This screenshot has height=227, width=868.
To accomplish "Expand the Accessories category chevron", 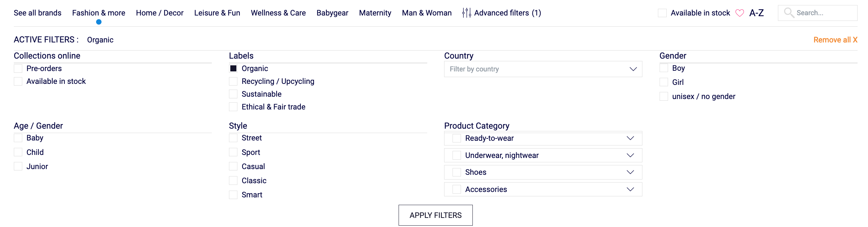I will coord(630,189).
